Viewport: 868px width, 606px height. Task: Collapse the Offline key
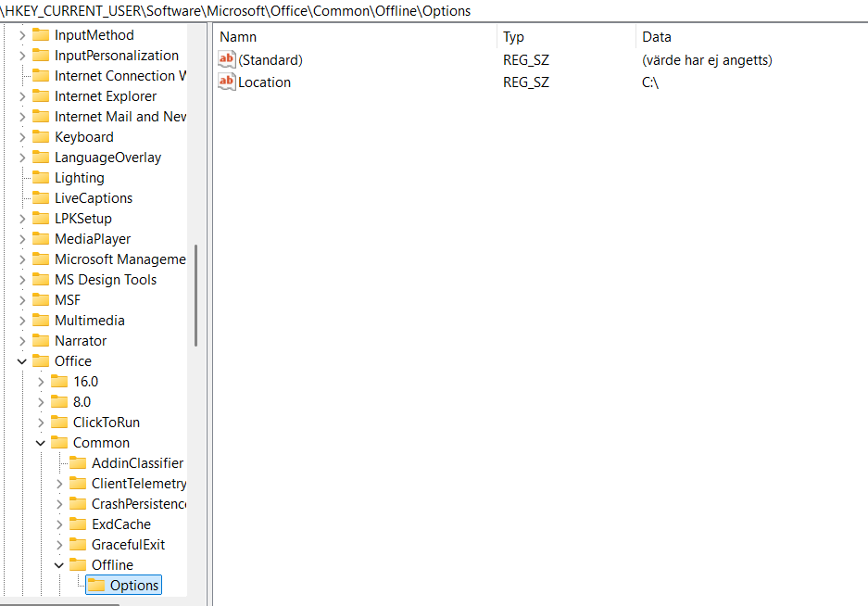[59, 565]
